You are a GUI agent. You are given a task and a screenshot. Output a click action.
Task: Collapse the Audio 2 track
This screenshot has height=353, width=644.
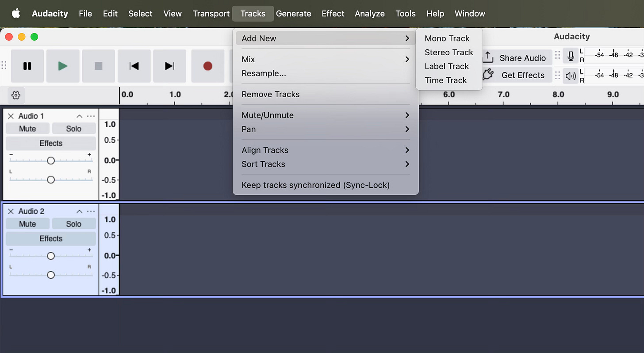tap(79, 211)
